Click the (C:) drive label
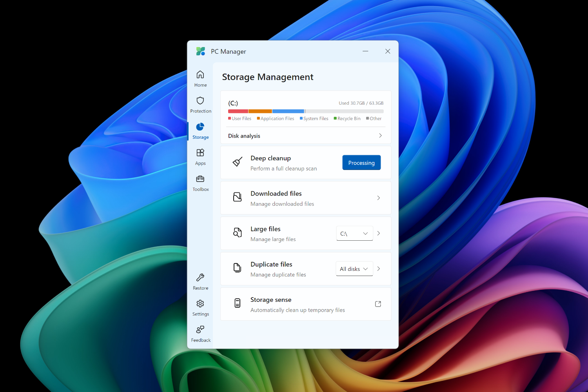 233,103
